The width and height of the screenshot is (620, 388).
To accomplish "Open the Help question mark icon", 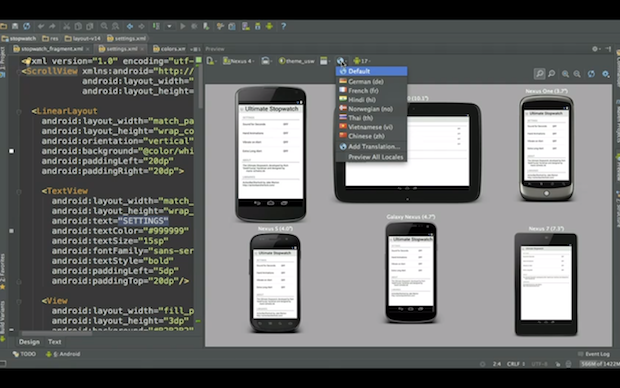I will point(283,26).
